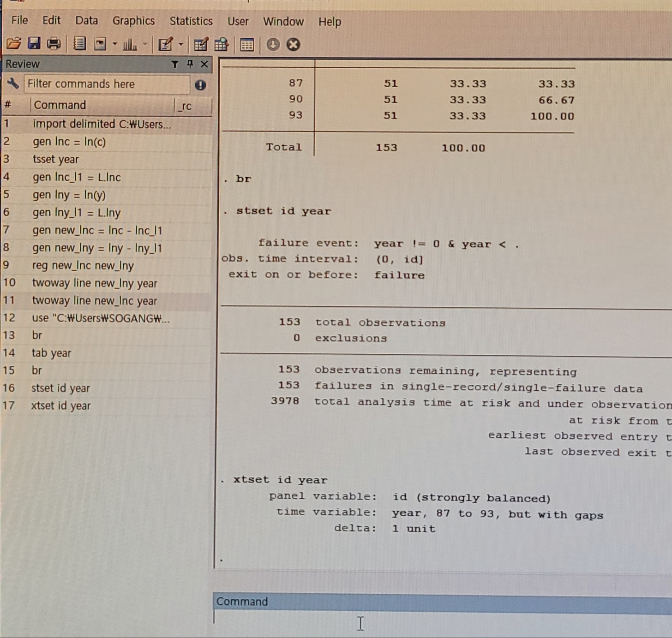Open the File menu
The height and width of the screenshot is (638, 672).
19,20
